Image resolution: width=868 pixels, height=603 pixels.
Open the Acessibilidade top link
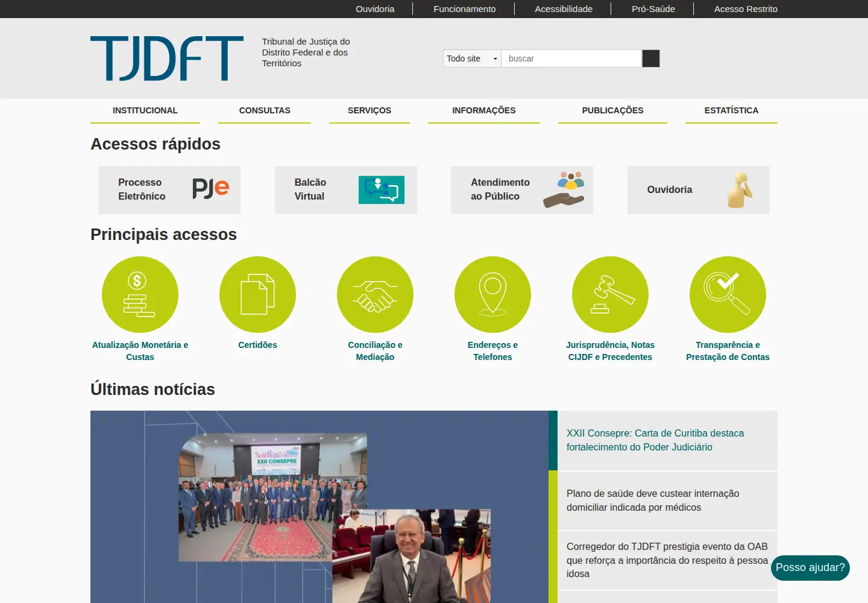click(564, 9)
